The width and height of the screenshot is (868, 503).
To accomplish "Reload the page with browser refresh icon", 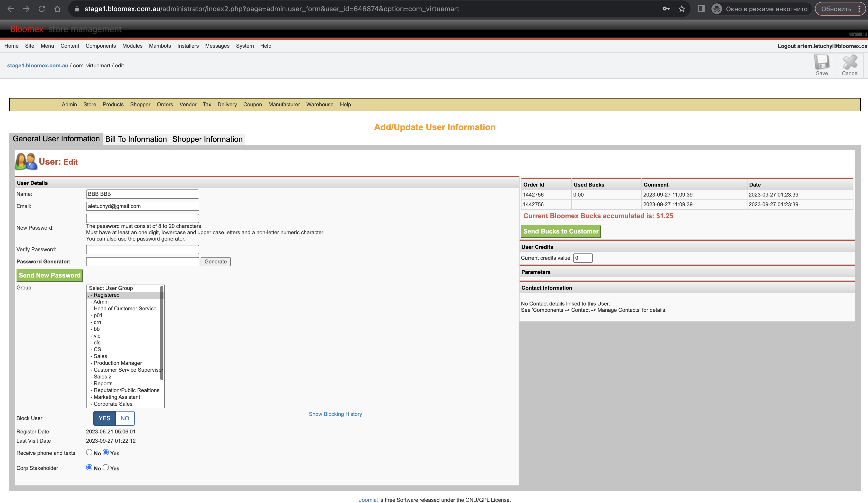I will click(x=42, y=9).
